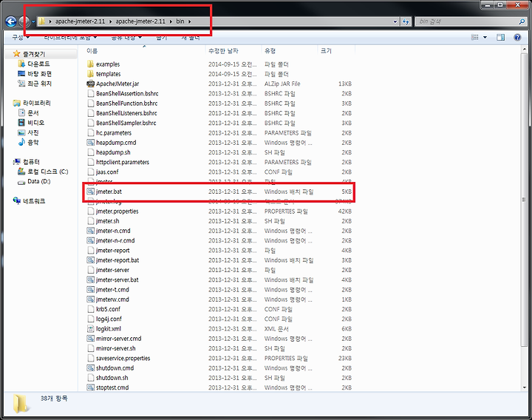532x420 pixels.
Task: Open 음악 library in navigation pane
Action: (33, 142)
